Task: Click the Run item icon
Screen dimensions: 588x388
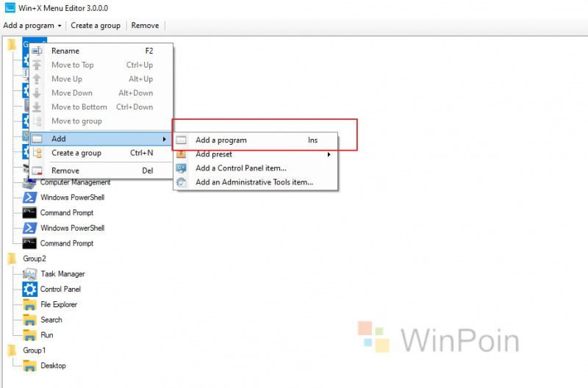Action: (29, 335)
